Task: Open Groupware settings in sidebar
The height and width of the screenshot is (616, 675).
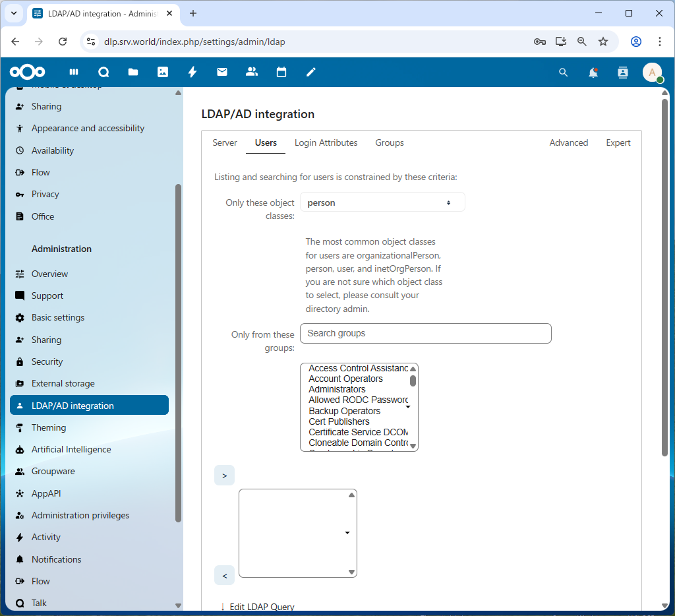Action: click(53, 472)
